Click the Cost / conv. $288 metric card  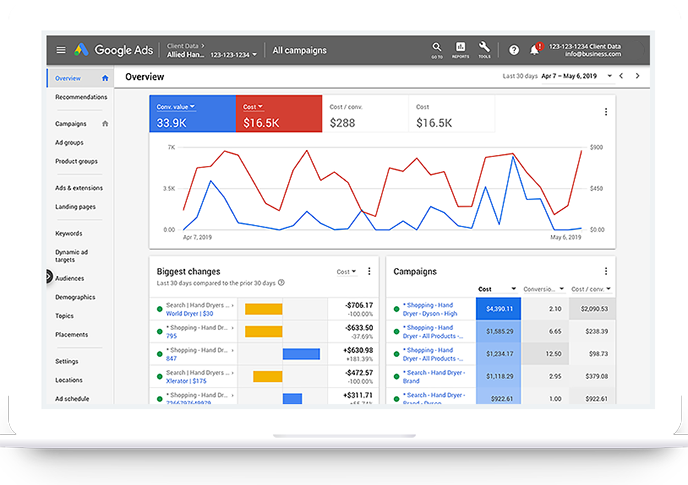pyautogui.click(x=365, y=114)
